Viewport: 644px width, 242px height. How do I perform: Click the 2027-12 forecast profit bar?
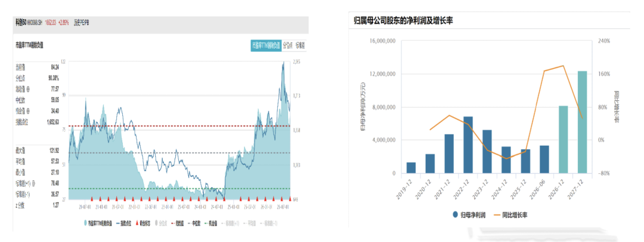coord(583,122)
